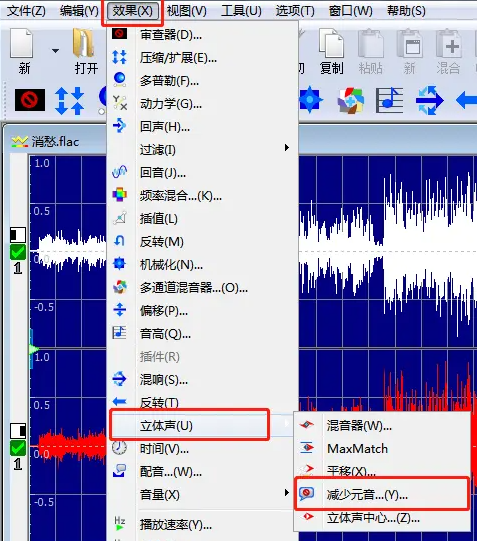Click the channel selector box on the red track

click(x=18, y=431)
